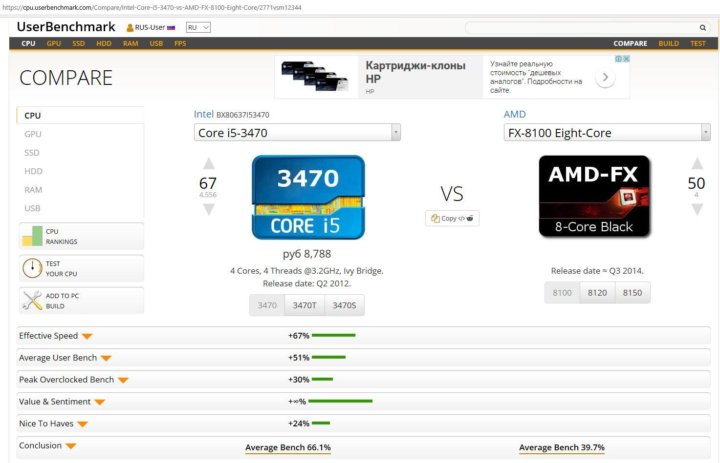The height and width of the screenshot is (463, 720).
Task: Expand the Effective Speed section
Action: tap(87, 336)
